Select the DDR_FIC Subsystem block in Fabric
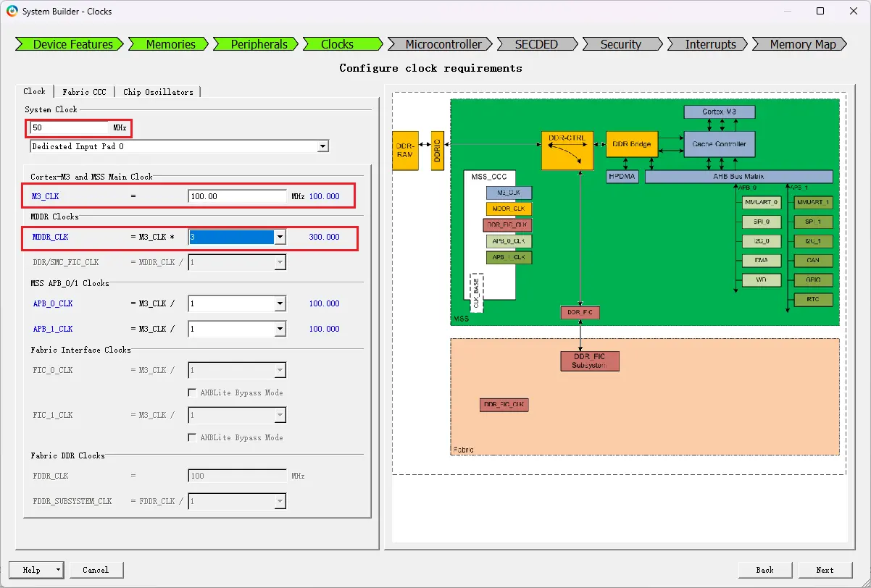Screen dimensions: 871x588 (x=590, y=361)
